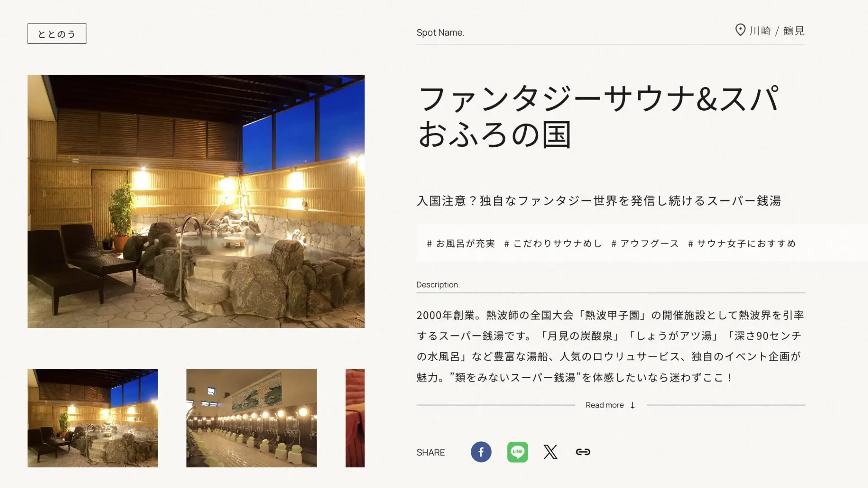The image size is (868, 488).
Task: Click the ファンタジーサウナ&スパ おふろの国 title
Action: coord(598,117)
